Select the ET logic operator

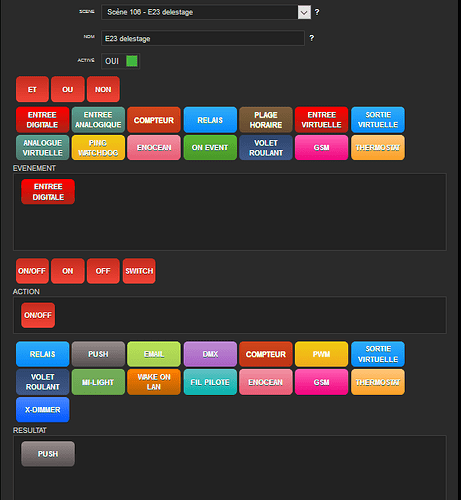click(x=32, y=89)
